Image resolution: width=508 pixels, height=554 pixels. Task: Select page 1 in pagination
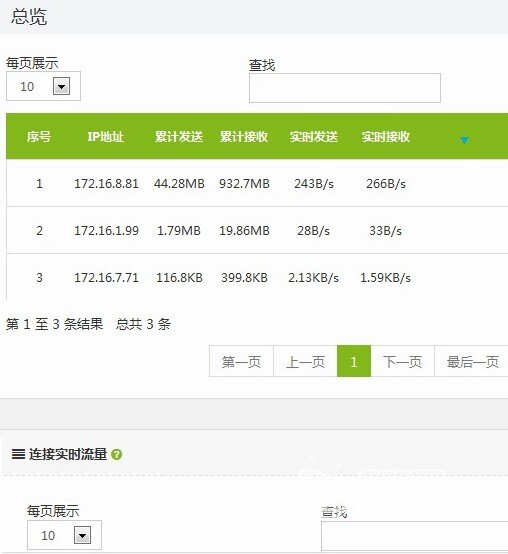point(354,361)
